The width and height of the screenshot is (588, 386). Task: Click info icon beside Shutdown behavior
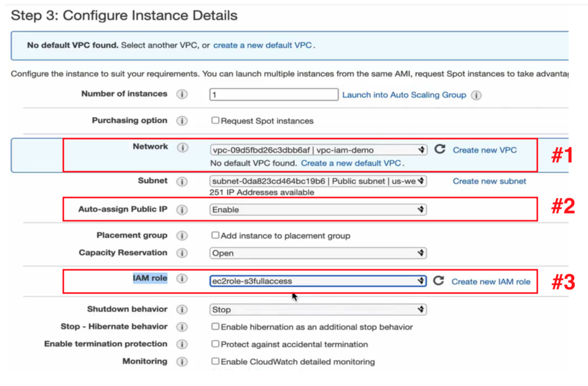(x=182, y=310)
